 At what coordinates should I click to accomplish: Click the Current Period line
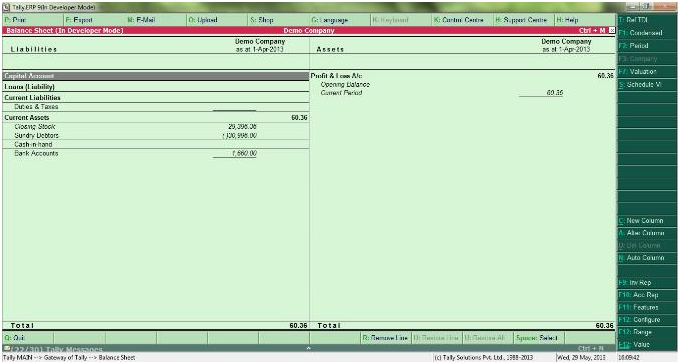point(341,93)
